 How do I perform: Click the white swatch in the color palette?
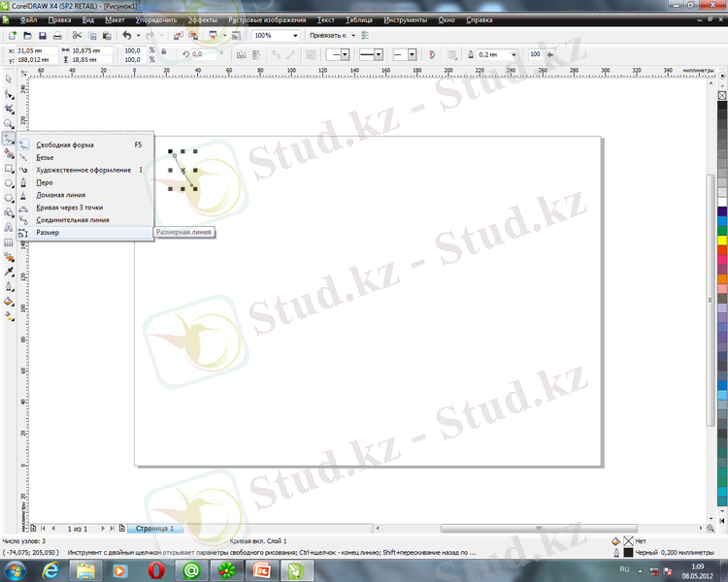(722, 202)
